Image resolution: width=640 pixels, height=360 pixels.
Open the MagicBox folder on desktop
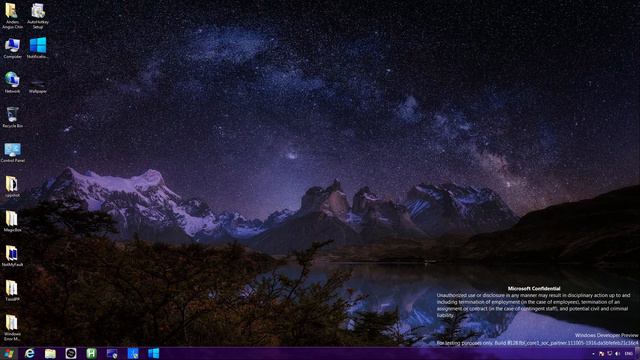click(12, 222)
